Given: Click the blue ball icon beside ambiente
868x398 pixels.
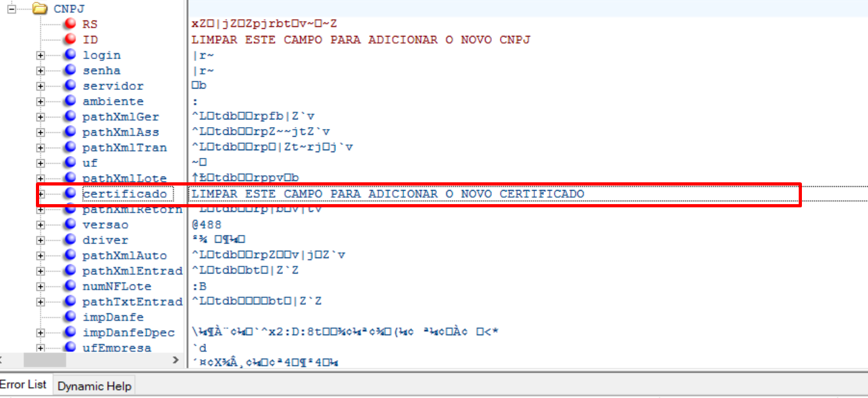Looking at the screenshot, I should tap(70, 101).
